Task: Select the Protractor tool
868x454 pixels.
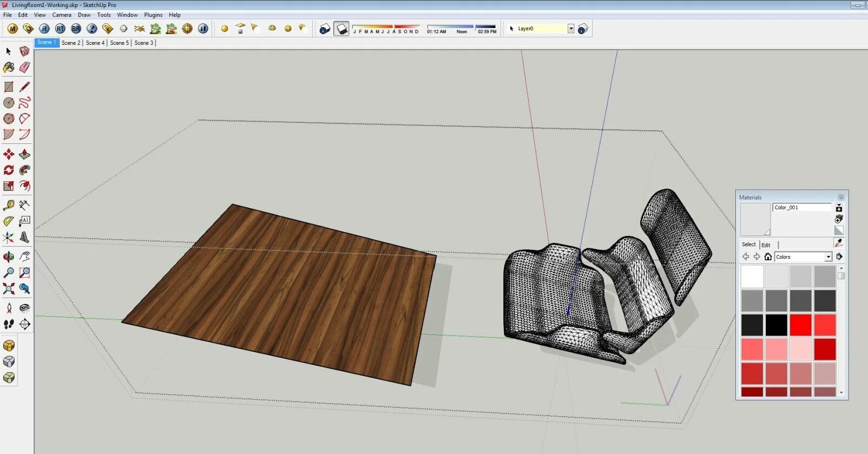Action: point(9,221)
